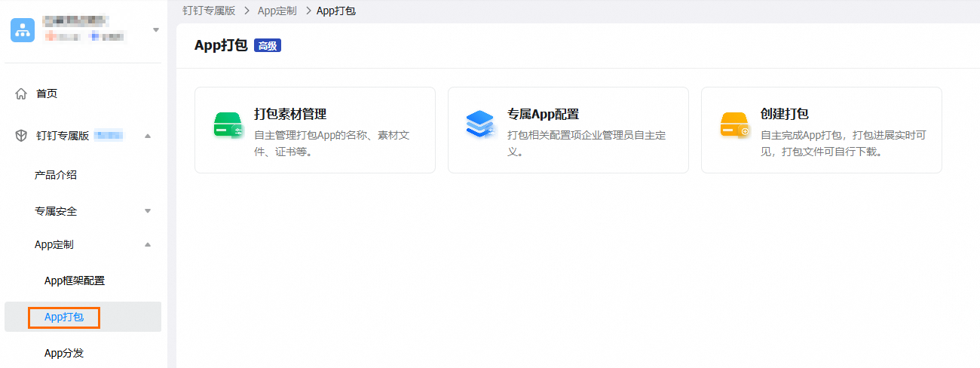Click the green 打包素材管理 icon
The width and height of the screenshot is (980, 368).
point(228,126)
